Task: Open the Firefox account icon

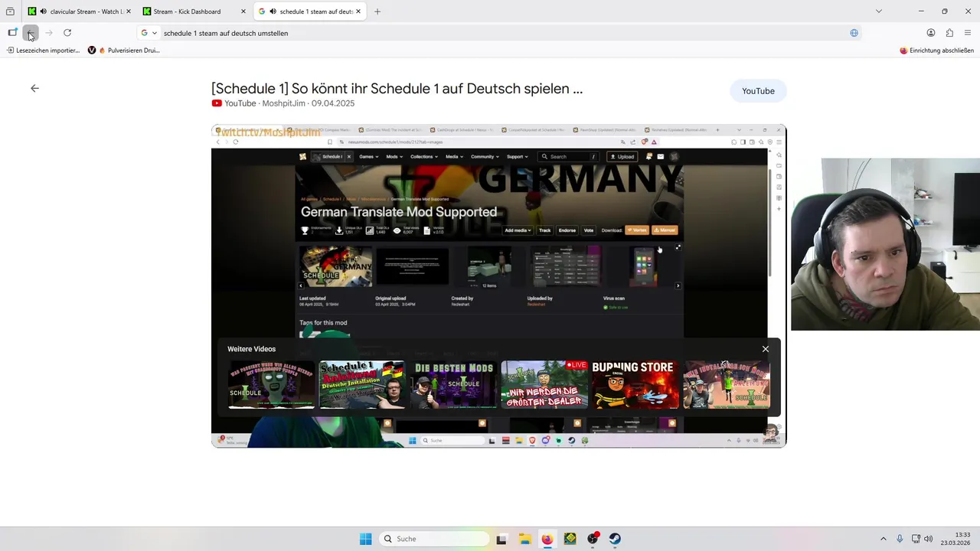Action: point(931,33)
